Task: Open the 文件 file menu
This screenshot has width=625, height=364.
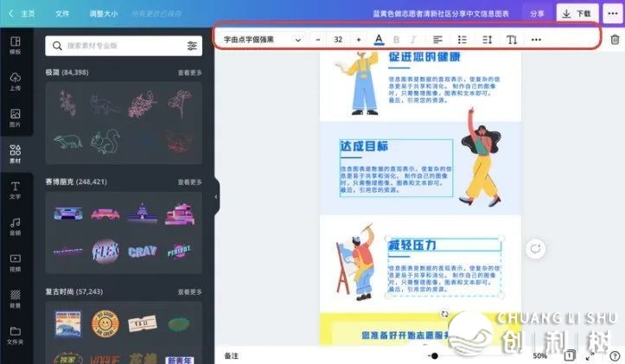Action: point(62,14)
